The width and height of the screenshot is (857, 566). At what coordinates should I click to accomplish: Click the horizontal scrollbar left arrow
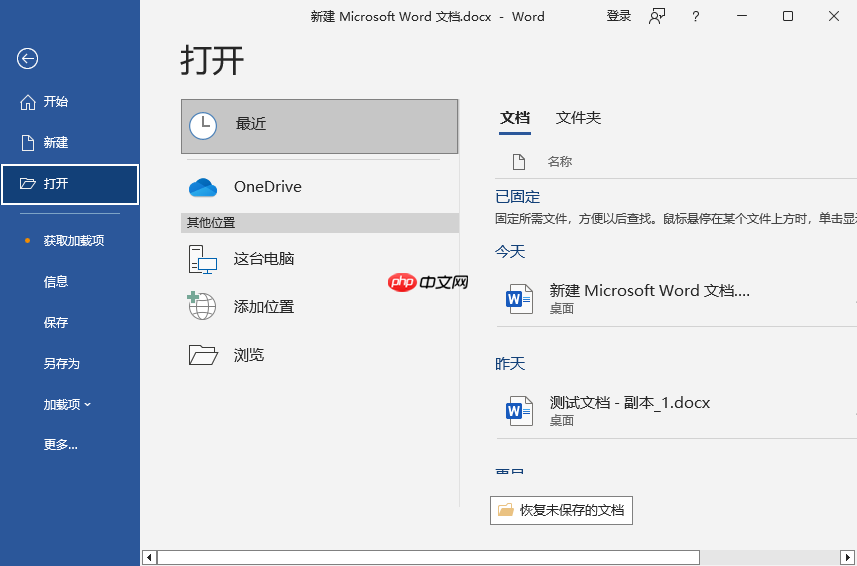[149, 557]
